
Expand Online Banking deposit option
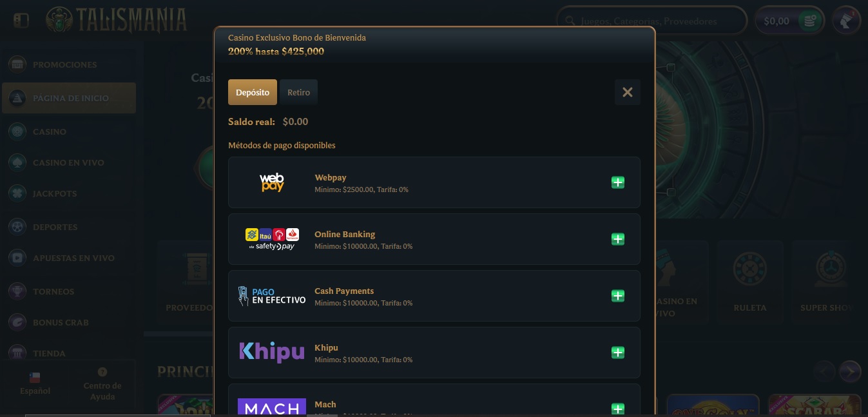click(x=617, y=239)
